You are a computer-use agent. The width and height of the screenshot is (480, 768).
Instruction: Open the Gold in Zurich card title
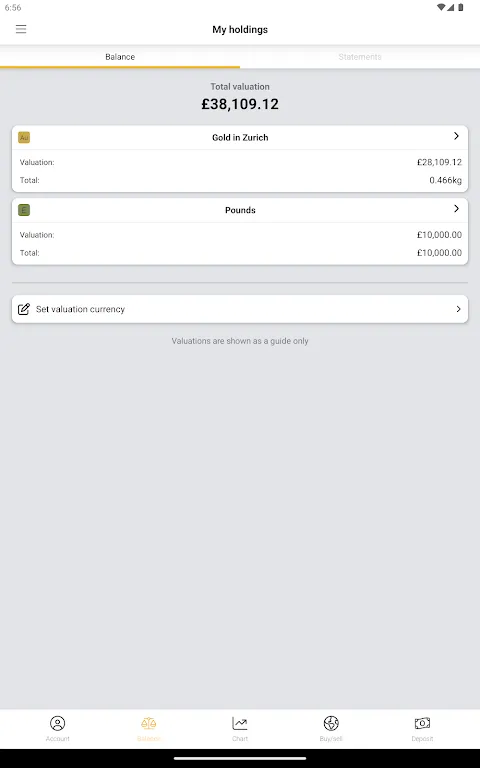coord(240,138)
